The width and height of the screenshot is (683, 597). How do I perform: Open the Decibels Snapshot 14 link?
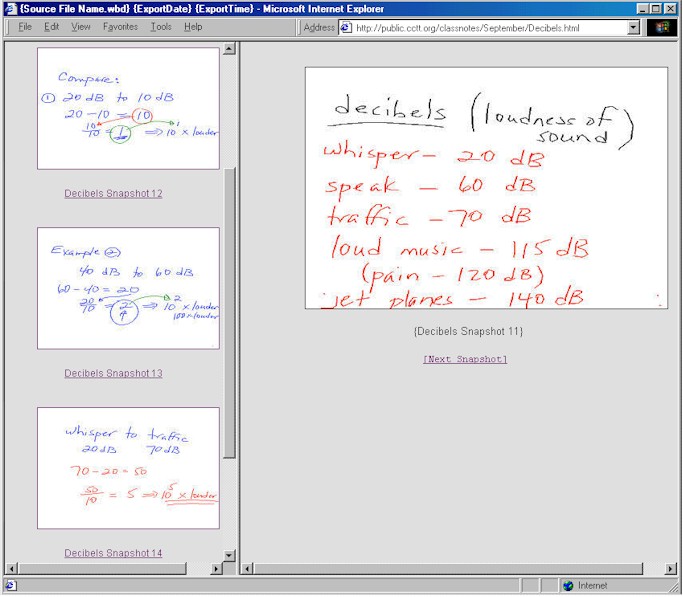pyautogui.click(x=113, y=554)
